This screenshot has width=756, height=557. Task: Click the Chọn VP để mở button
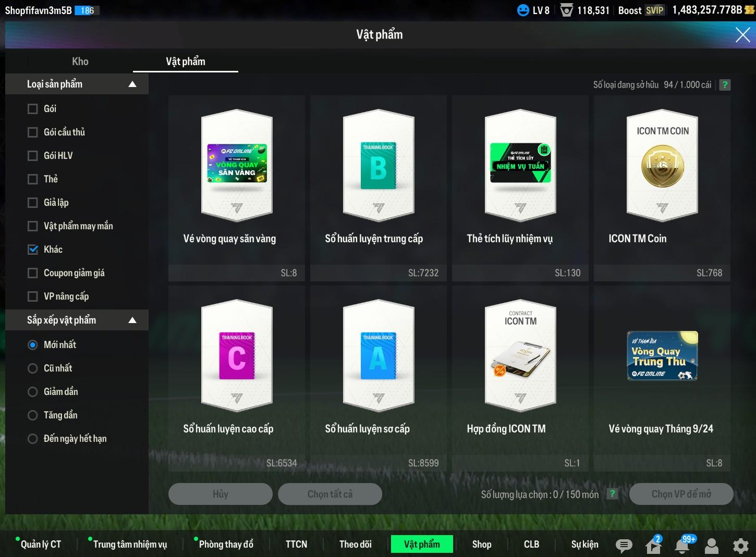click(x=681, y=494)
